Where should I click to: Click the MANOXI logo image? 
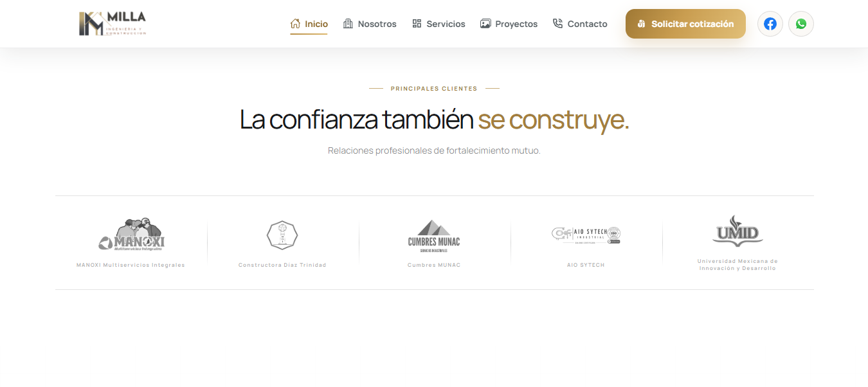click(131, 235)
